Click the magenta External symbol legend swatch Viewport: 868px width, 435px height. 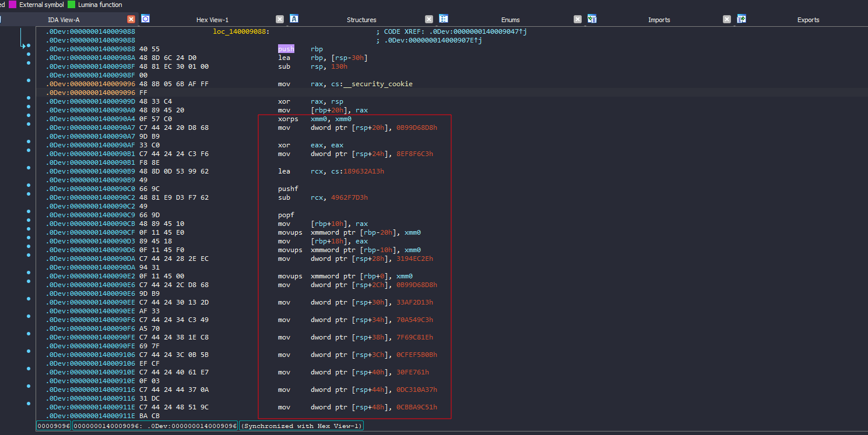(x=12, y=5)
